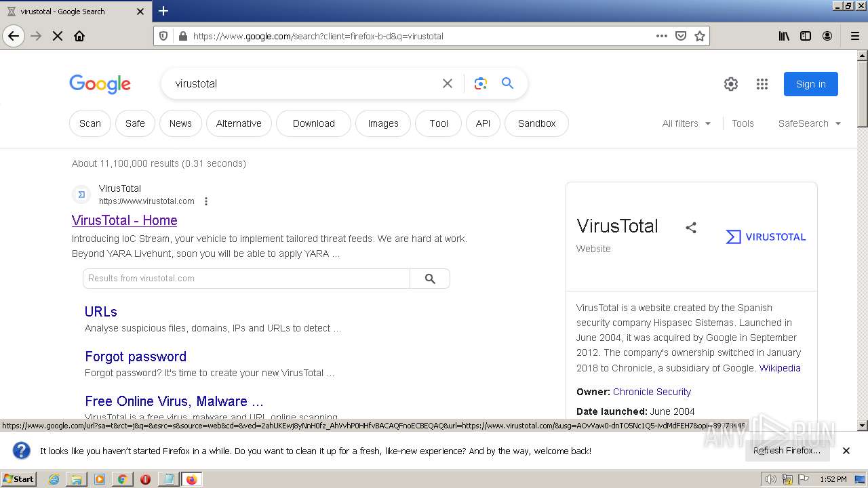The width and height of the screenshot is (868, 488).
Task: Open the Library bookmarks icon
Action: 784,36
